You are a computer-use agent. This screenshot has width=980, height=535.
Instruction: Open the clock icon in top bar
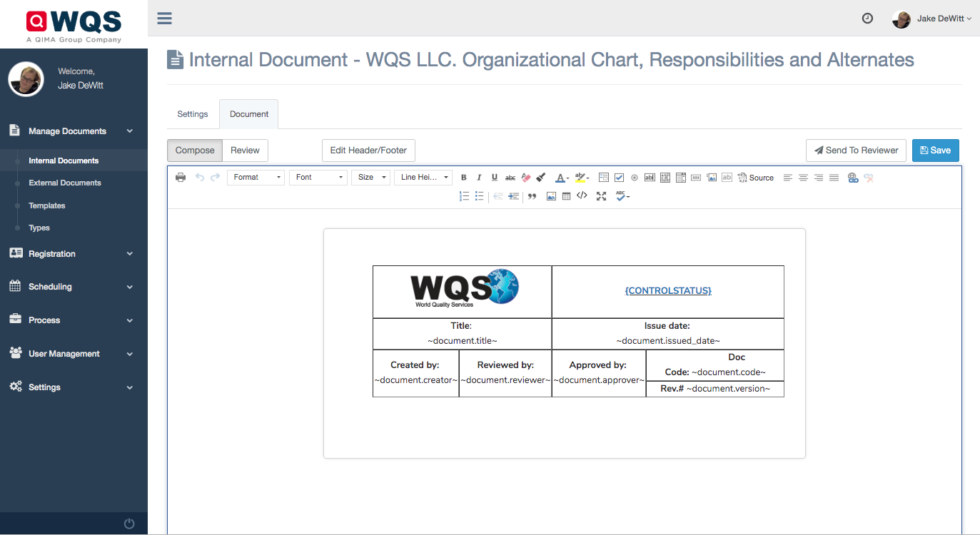867,19
